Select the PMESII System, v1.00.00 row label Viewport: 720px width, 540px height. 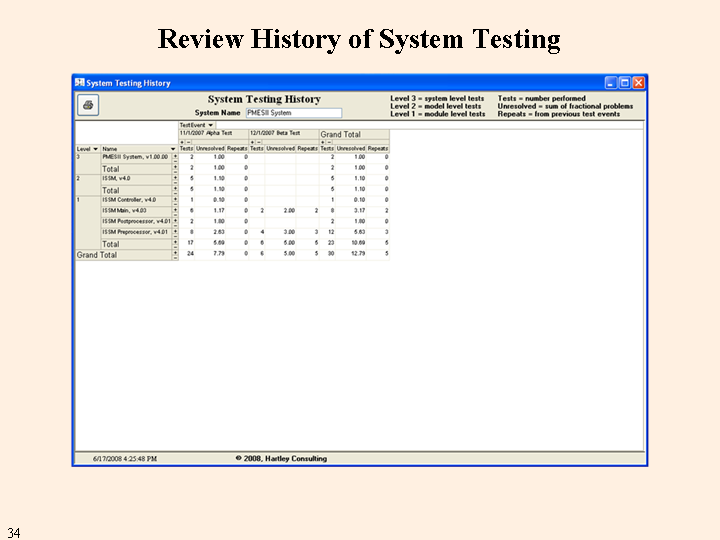click(x=136, y=157)
